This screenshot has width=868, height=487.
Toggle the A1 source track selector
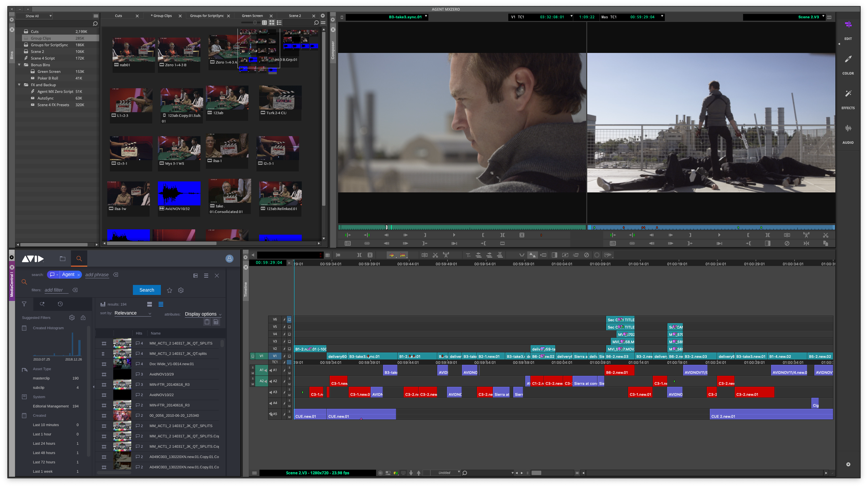(x=261, y=370)
